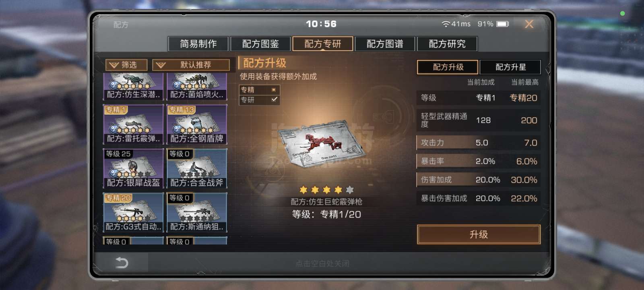
Task: Open the 配方研究 tab
Action: pos(447,43)
